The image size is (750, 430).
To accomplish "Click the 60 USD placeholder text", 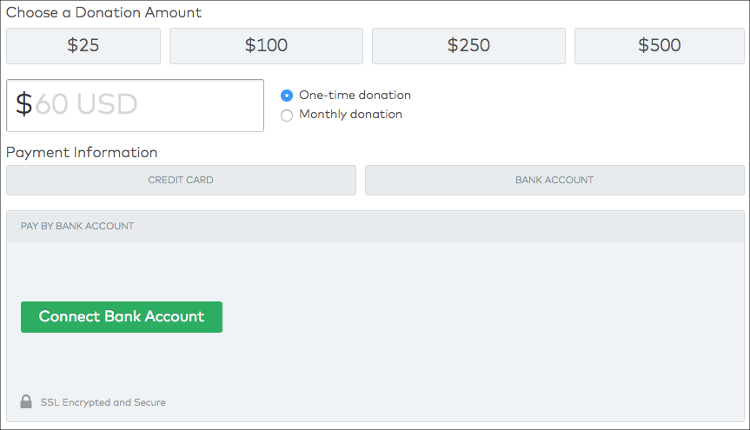I will tap(87, 104).
